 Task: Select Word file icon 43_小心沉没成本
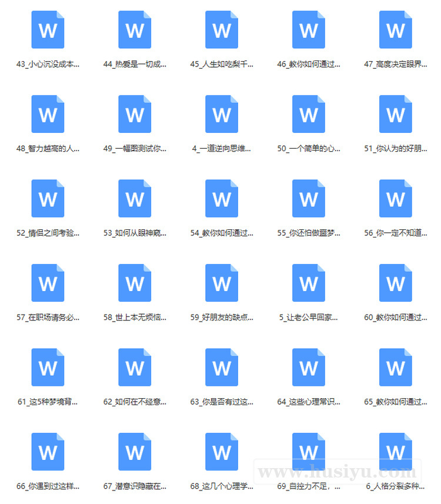point(48,29)
